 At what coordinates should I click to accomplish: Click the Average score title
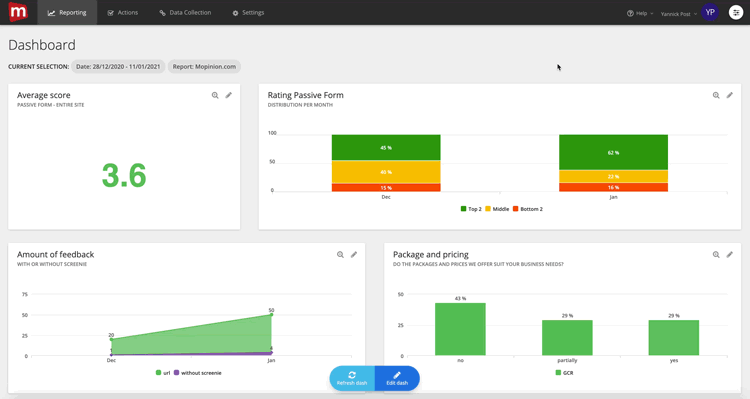pyautogui.click(x=44, y=95)
